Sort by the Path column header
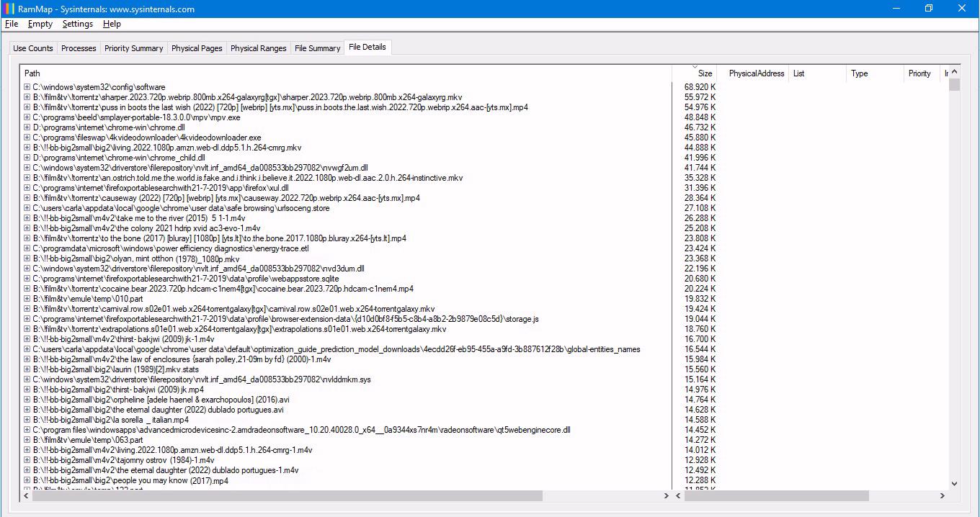This screenshot has width=980, height=517. pos(346,73)
